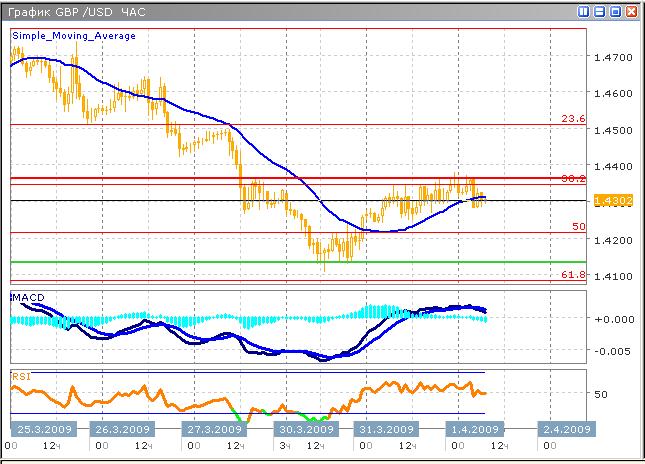Click the vertical tile window layout icon
645x464 pixels.
(585, 12)
